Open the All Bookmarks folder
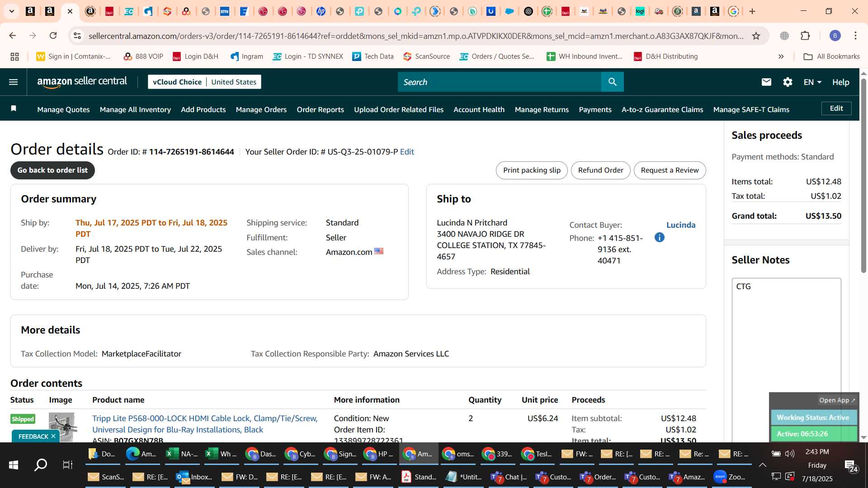The height and width of the screenshot is (488, 868). (x=831, y=56)
